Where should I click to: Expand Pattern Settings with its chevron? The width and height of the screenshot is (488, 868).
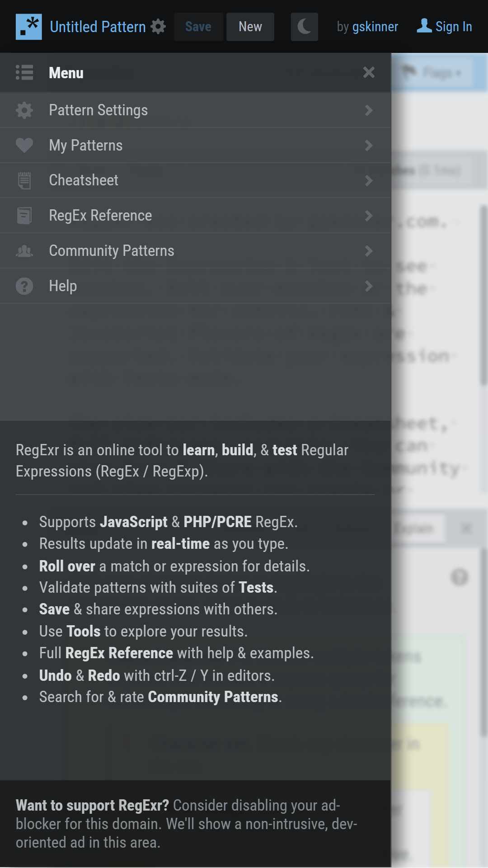(369, 110)
